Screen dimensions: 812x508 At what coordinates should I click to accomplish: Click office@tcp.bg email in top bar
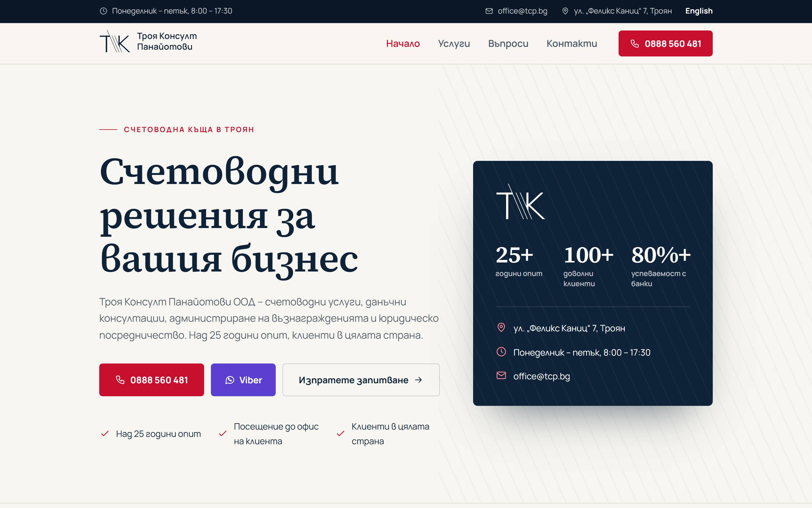tap(522, 11)
